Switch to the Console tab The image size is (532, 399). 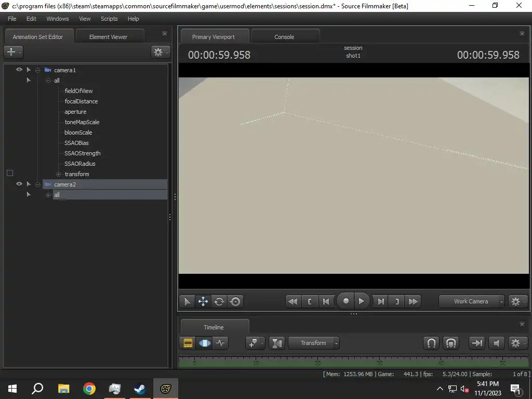tap(284, 37)
